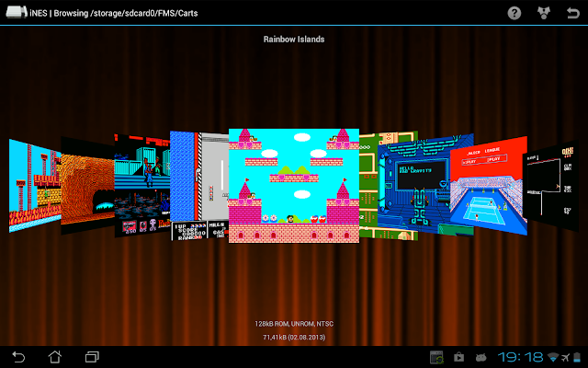Open help via the question mark icon

pyautogui.click(x=514, y=13)
